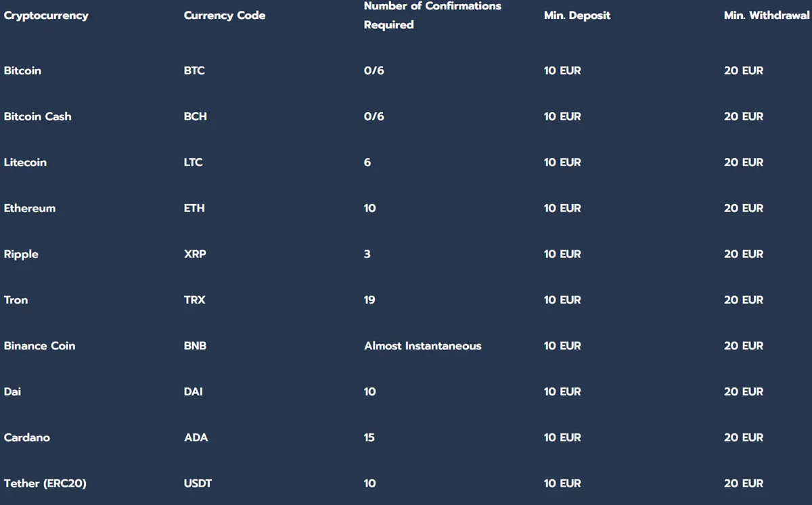Click the Cryptocurrency column header
Viewport: 812px width, 505px height.
(x=46, y=15)
